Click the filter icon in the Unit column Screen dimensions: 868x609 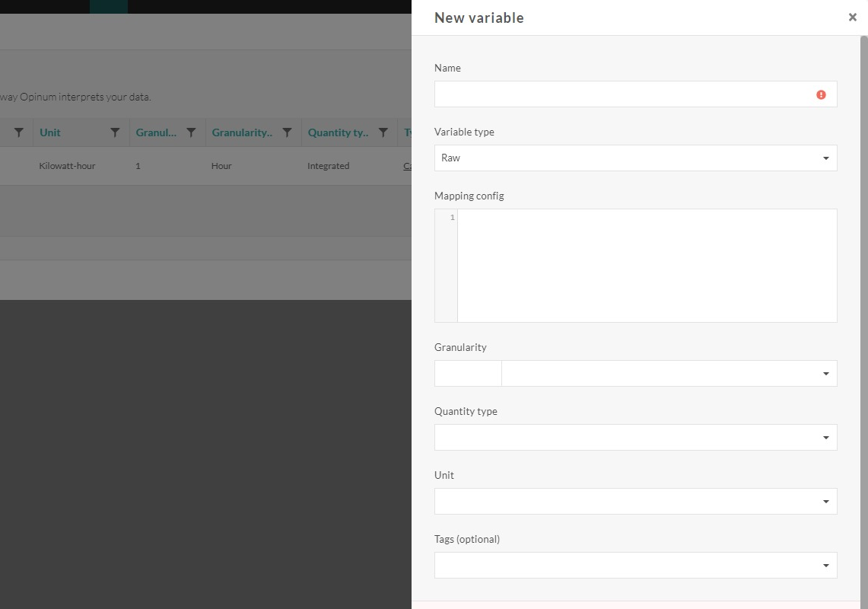click(x=115, y=132)
